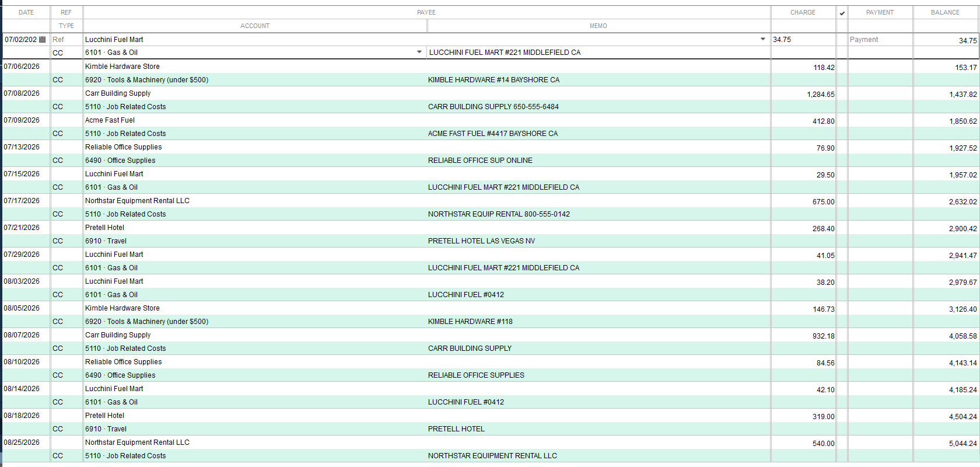Image resolution: width=980 pixels, height=467 pixels.
Task: Select date 07/29/2026
Action: (x=22, y=255)
